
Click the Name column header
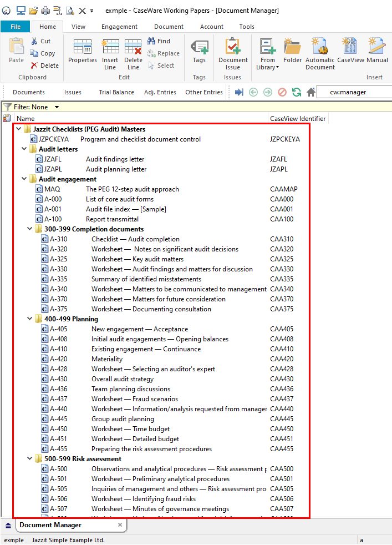[x=141, y=119]
